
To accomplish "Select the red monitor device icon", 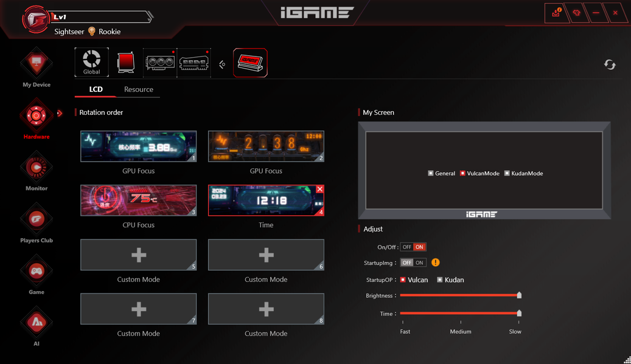I will [125, 62].
